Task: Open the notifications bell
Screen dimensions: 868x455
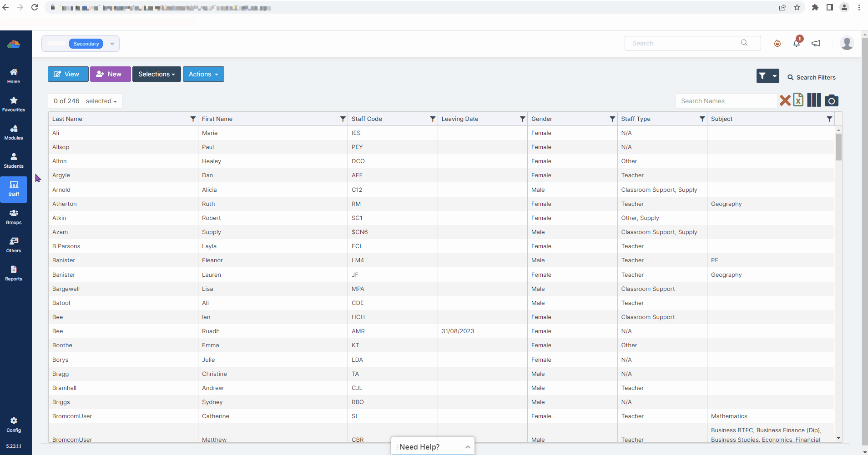Action: 797,43
